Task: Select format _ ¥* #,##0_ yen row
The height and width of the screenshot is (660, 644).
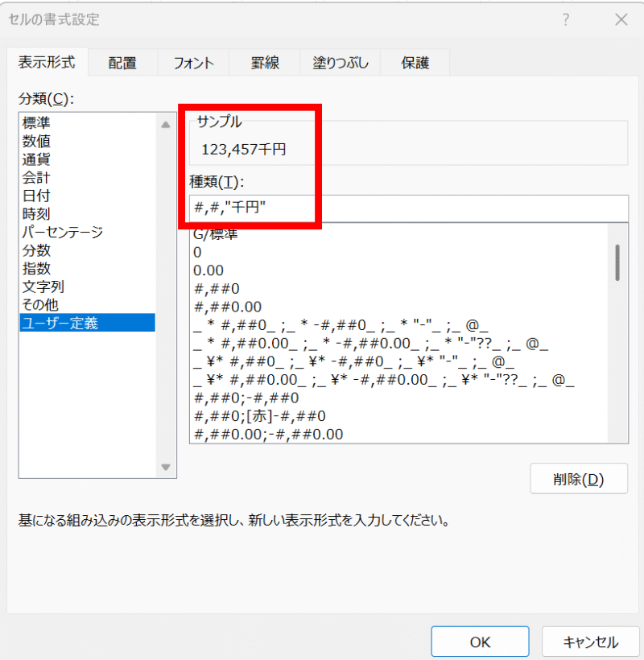Action: click(x=399, y=361)
